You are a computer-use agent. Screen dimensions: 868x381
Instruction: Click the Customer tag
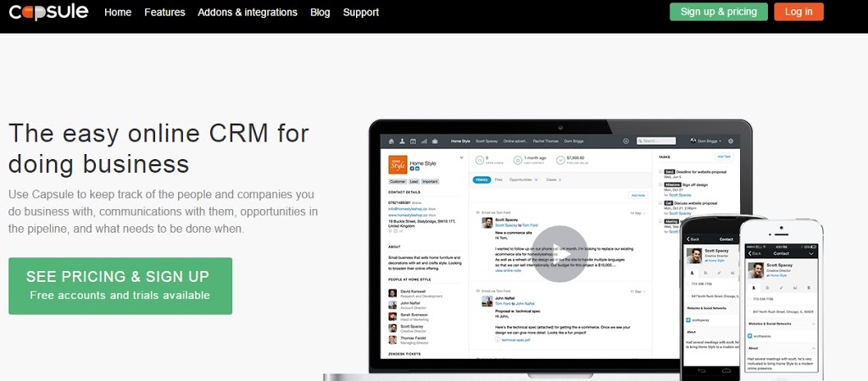coord(398,181)
